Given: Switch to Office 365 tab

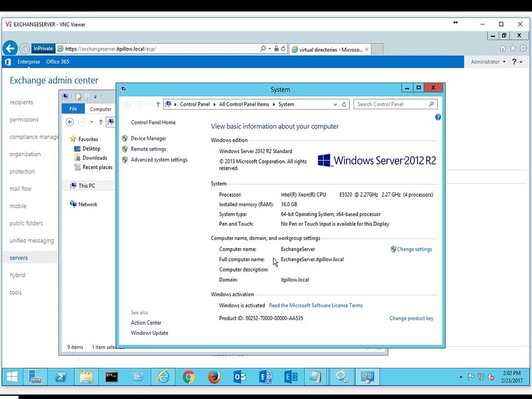Looking at the screenshot, I should point(57,62).
